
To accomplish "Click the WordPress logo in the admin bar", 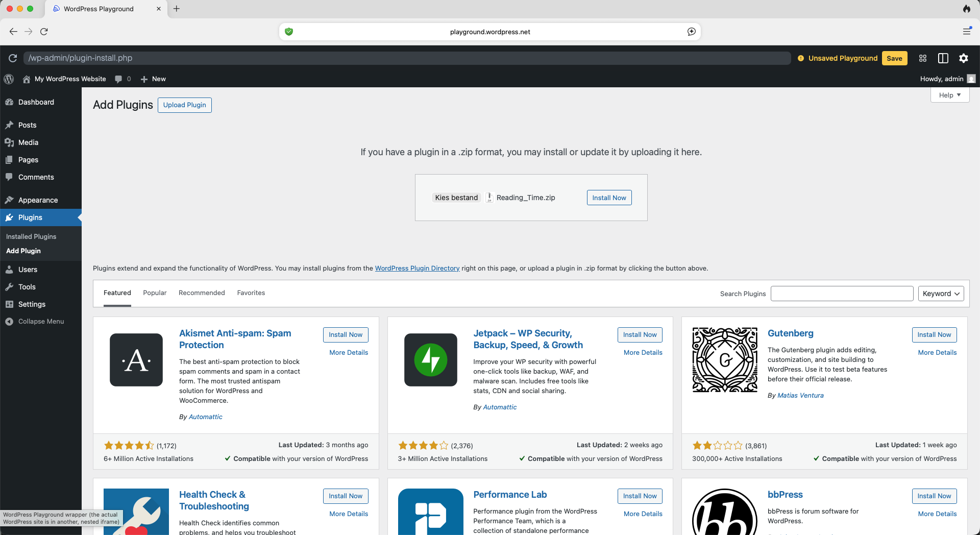I will point(9,79).
